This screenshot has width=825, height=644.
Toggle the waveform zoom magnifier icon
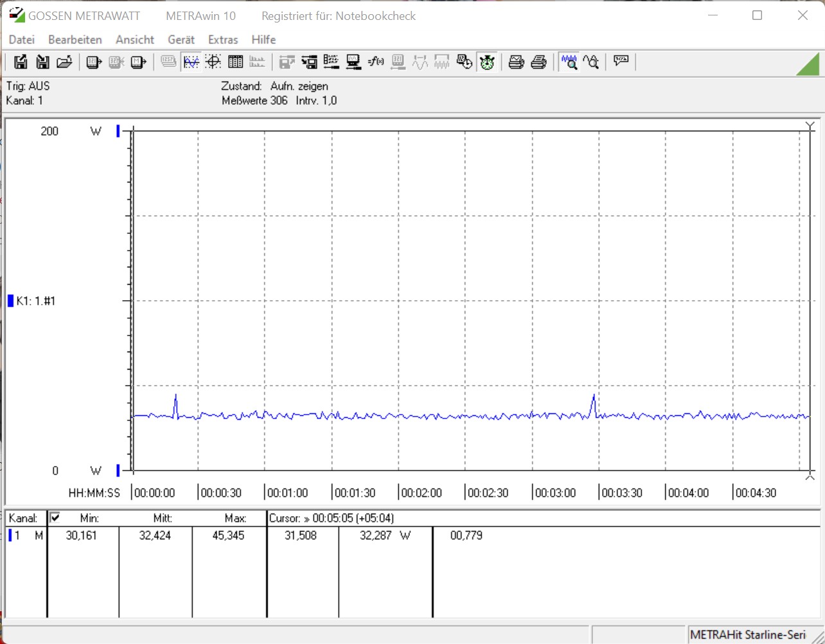coord(569,62)
